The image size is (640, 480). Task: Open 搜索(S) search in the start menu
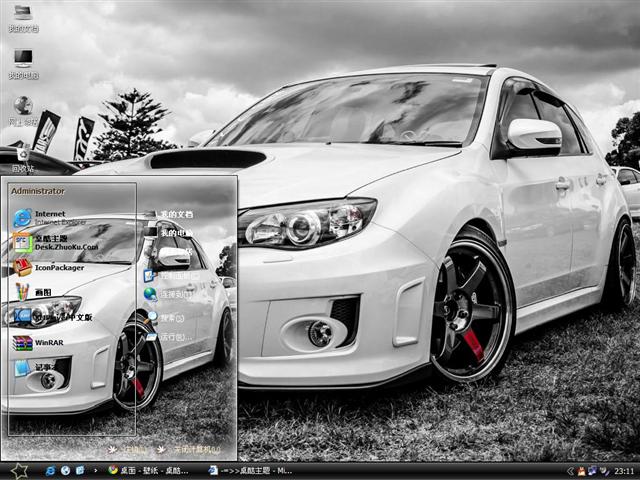coord(166,318)
